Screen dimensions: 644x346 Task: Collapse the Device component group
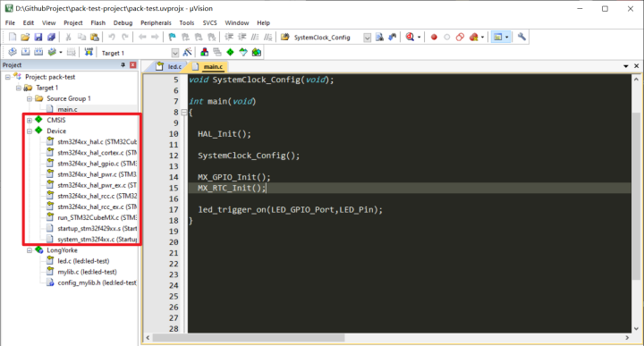pyautogui.click(x=30, y=131)
